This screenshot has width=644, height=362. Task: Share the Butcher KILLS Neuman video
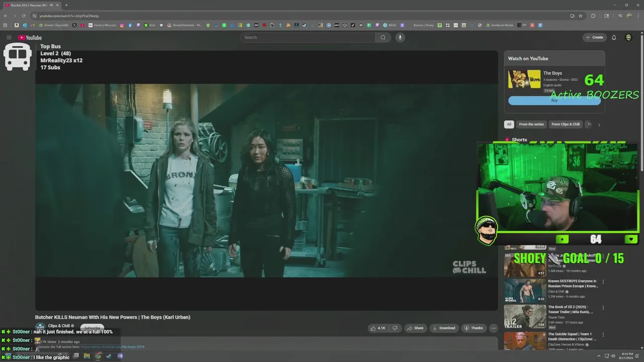click(x=415, y=328)
